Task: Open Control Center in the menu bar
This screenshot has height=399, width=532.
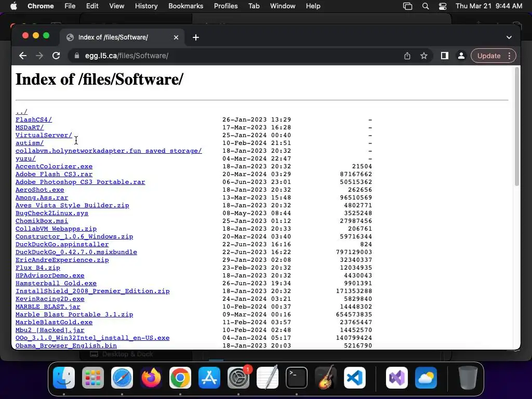Action: click(x=443, y=6)
